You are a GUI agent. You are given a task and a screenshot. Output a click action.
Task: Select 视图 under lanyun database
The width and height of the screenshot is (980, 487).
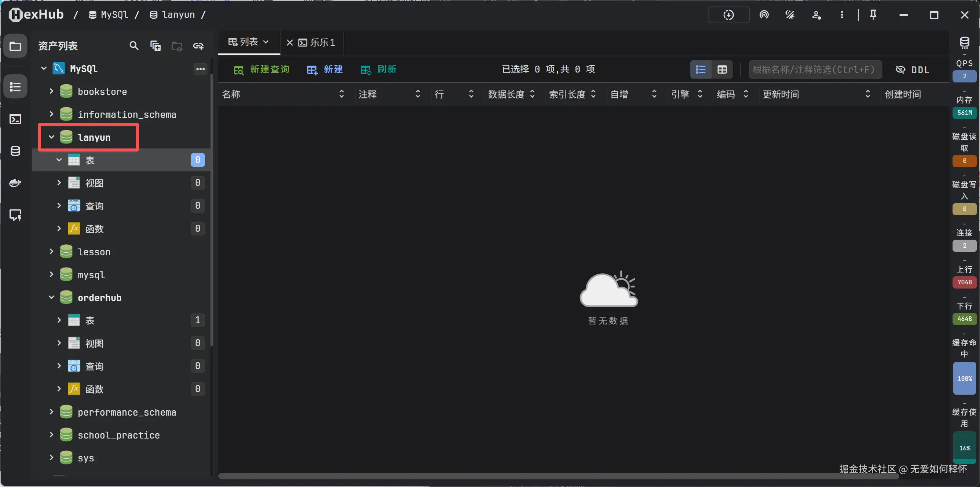click(95, 183)
